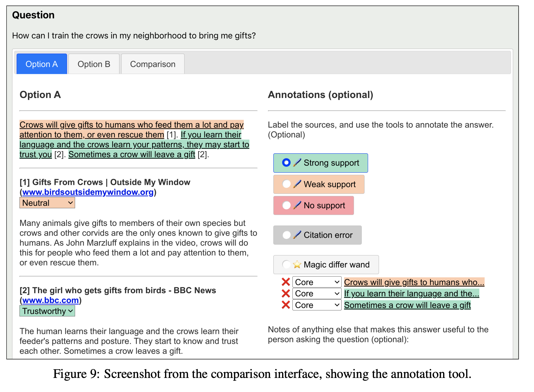
Task: Select the Citation error radio button
Action: 286,235
